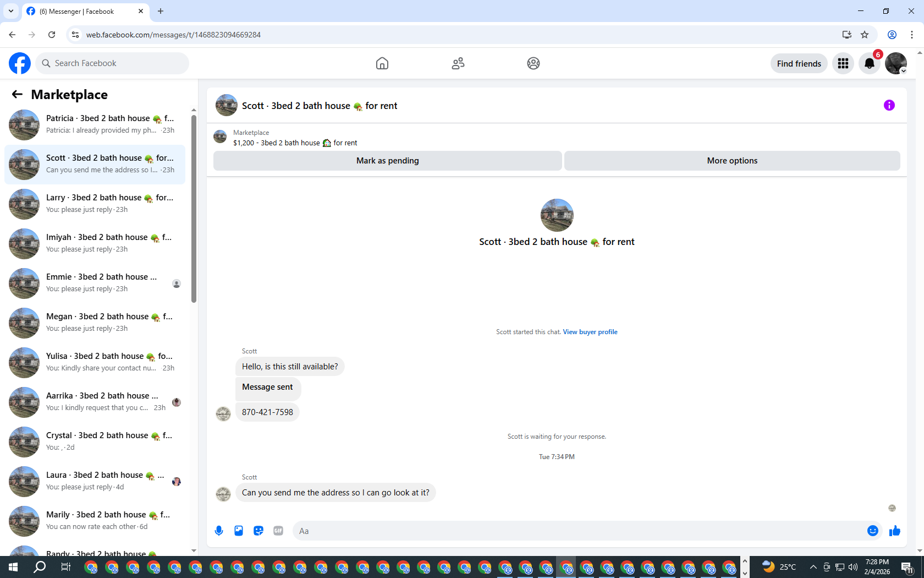Click the conversation list scrollbar
This screenshot has height=578, width=924.
click(x=194, y=209)
